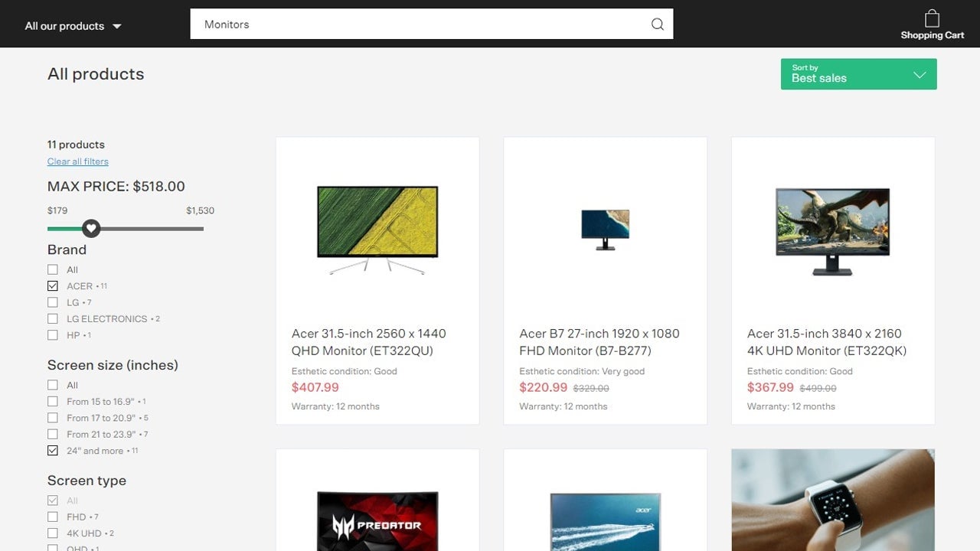Click the $407.99 price
Screen dimensions: 980x551
pyautogui.click(x=315, y=387)
